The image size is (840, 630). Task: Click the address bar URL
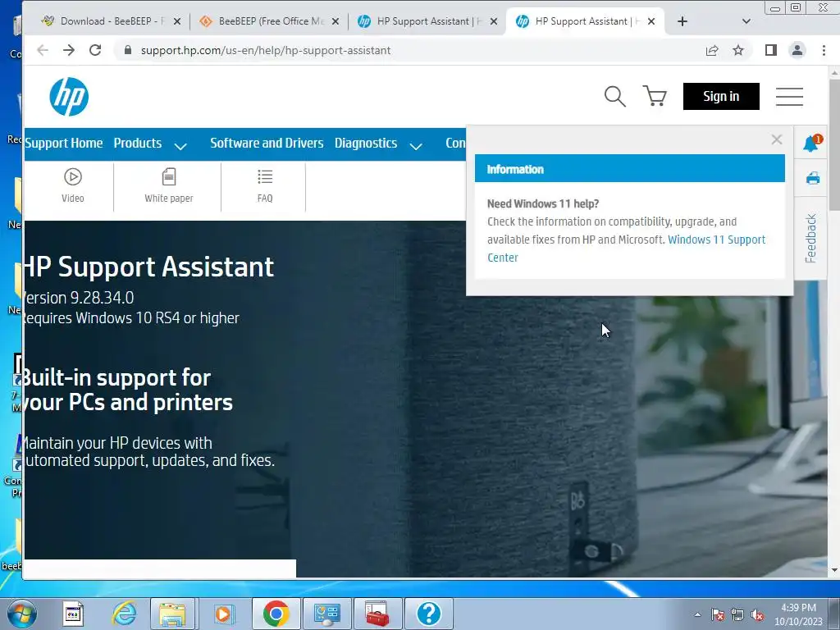266,50
